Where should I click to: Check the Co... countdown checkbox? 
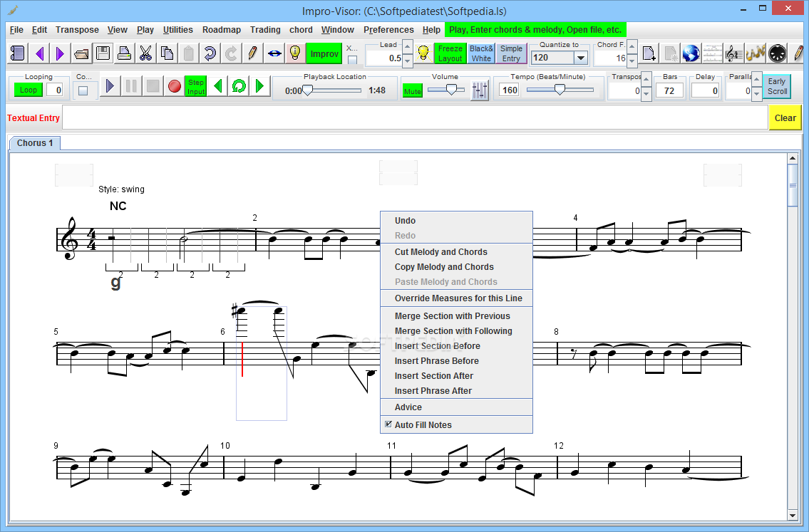[x=83, y=90]
